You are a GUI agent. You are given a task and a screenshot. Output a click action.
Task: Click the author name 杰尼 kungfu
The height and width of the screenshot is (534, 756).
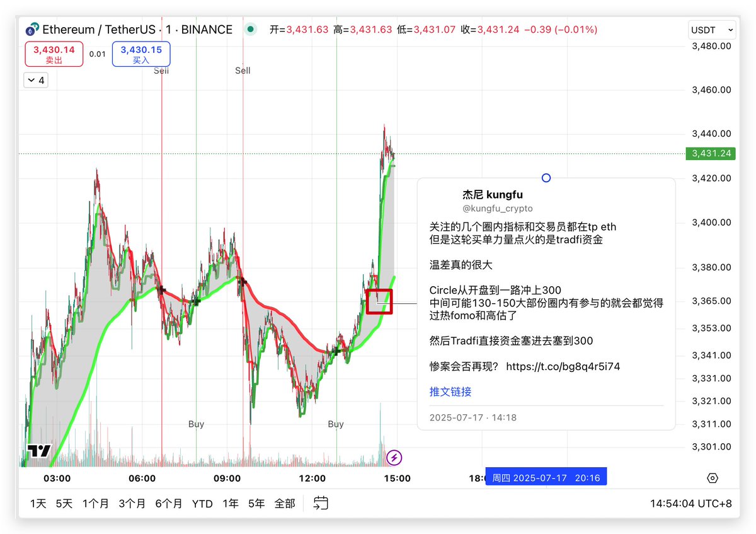click(493, 195)
